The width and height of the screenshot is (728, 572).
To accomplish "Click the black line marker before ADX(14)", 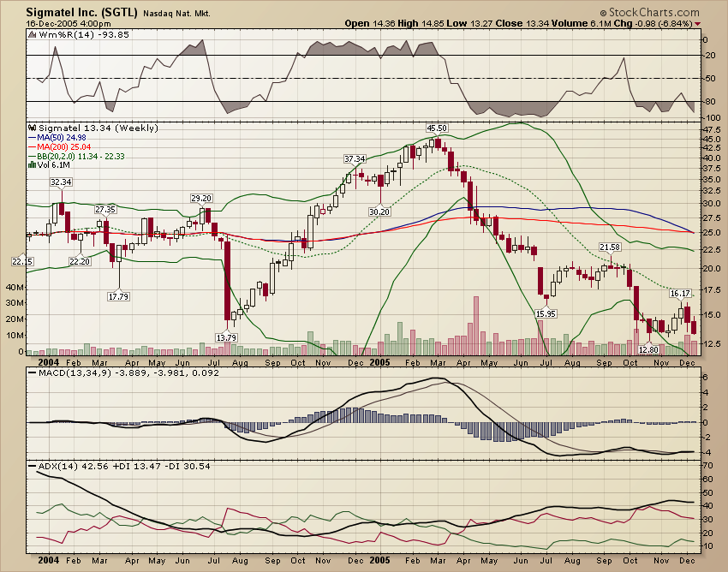I will click(32, 466).
